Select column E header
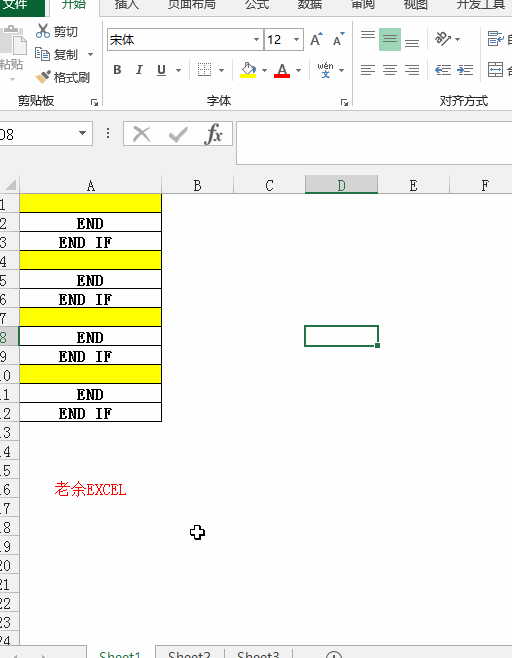Image resolution: width=512 pixels, height=658 pixels. pos(413,185)
